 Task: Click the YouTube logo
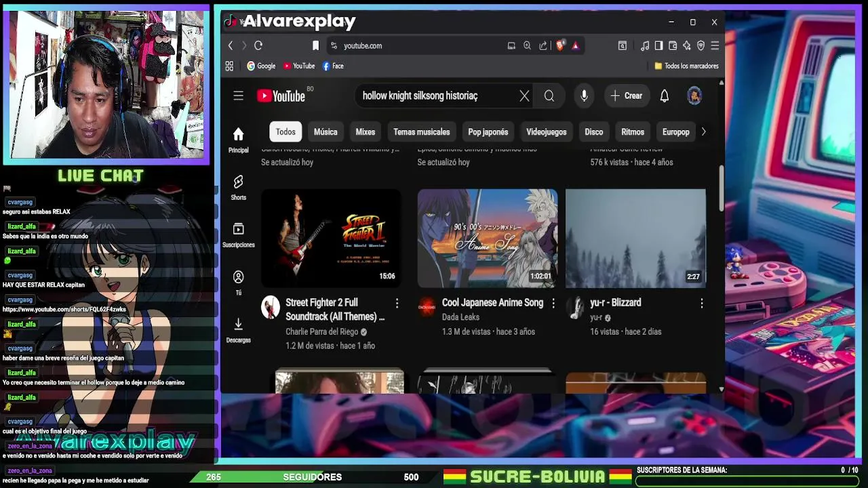click(281, 96)
